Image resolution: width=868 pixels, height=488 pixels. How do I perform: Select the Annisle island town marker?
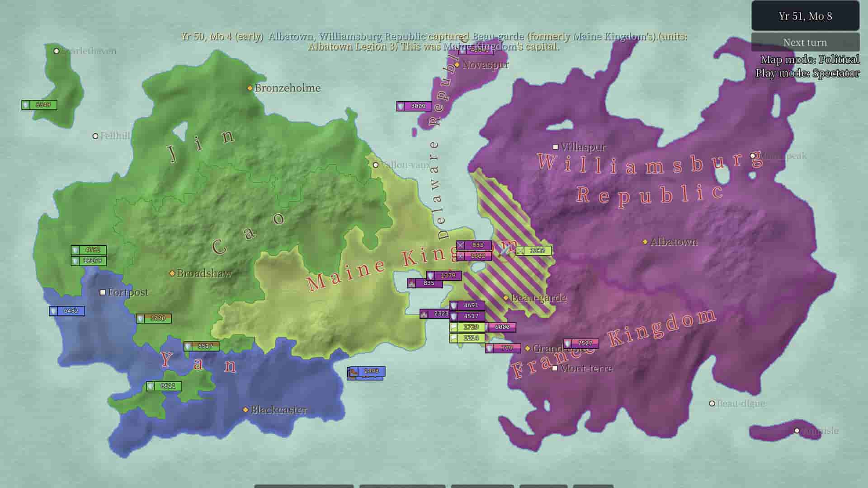coord(797,431)
